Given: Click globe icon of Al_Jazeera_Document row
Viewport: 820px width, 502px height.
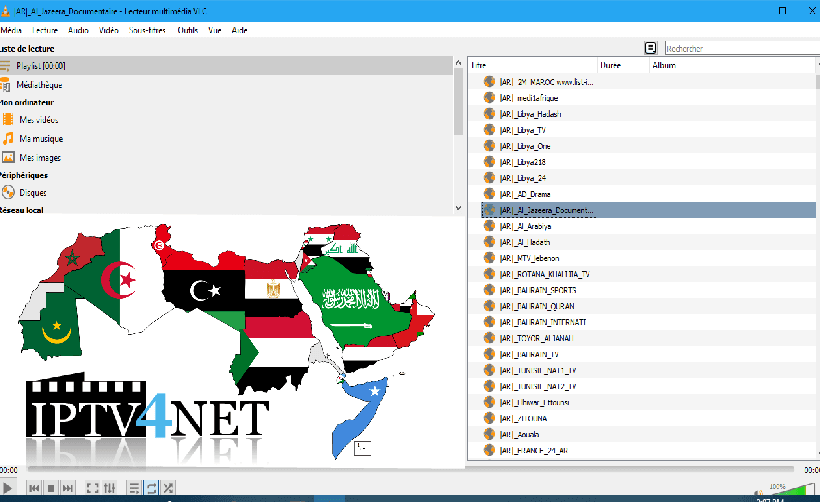Looking at the screenshot, I should click(x=489, y=210).
